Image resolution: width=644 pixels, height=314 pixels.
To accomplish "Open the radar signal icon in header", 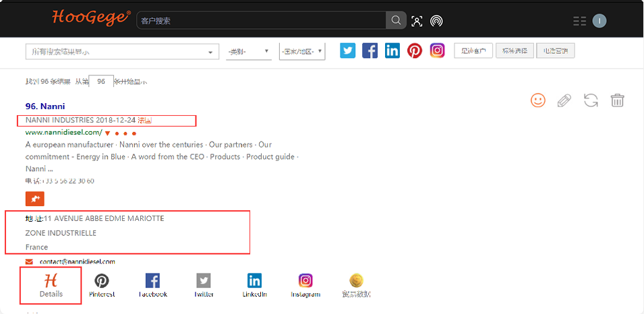I will point(436,21).
